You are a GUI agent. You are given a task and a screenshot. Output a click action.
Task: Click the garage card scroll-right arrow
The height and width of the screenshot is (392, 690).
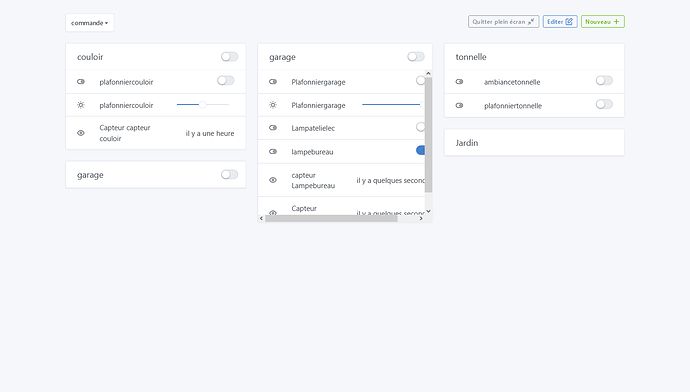click(x=421, y=218)
